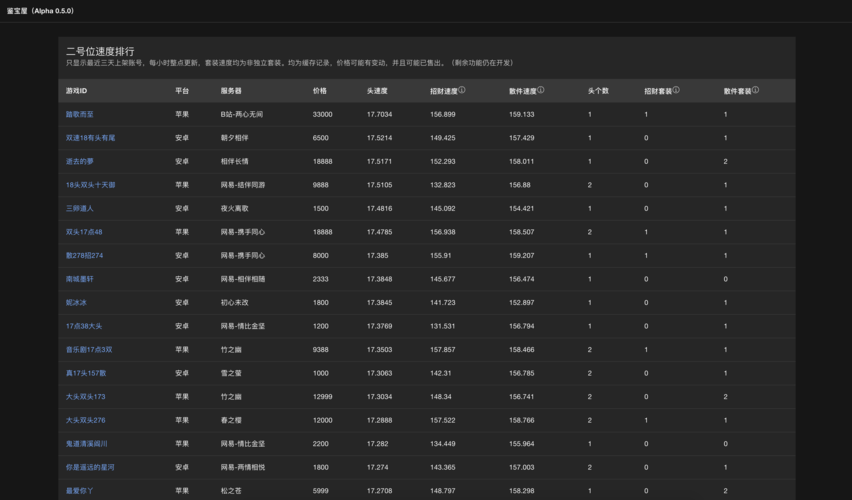The image size is (852, 500).
Task: Open the 18头双头十天御 account link
Action: [91, 185]
